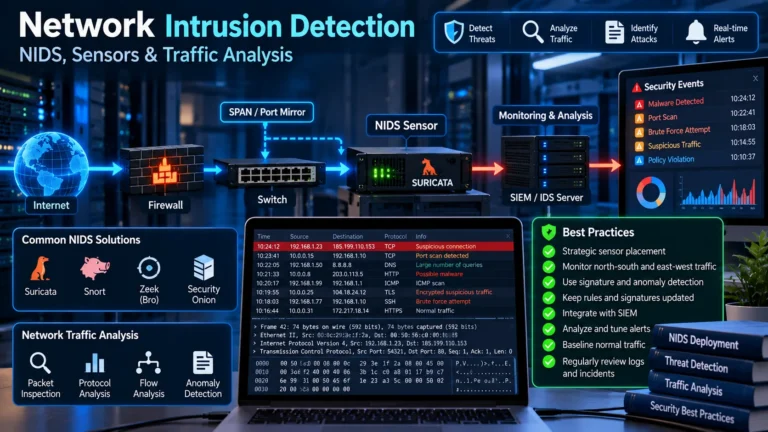Toggle the Analyze and tune alerts checkmark
768x432 pixels.
(549, 329)
